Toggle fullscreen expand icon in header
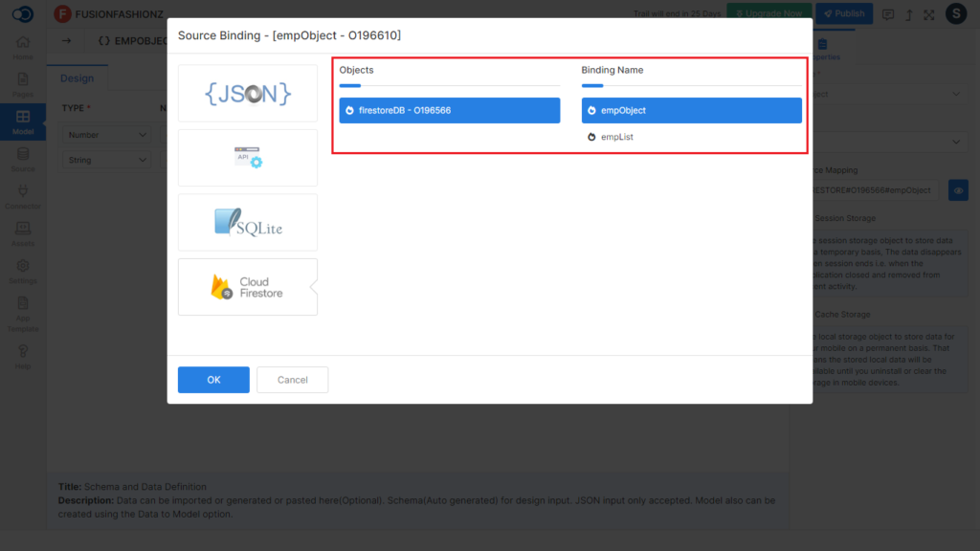Image resolution: width=980 pixels, height=551 pixels. click(929, 14)
